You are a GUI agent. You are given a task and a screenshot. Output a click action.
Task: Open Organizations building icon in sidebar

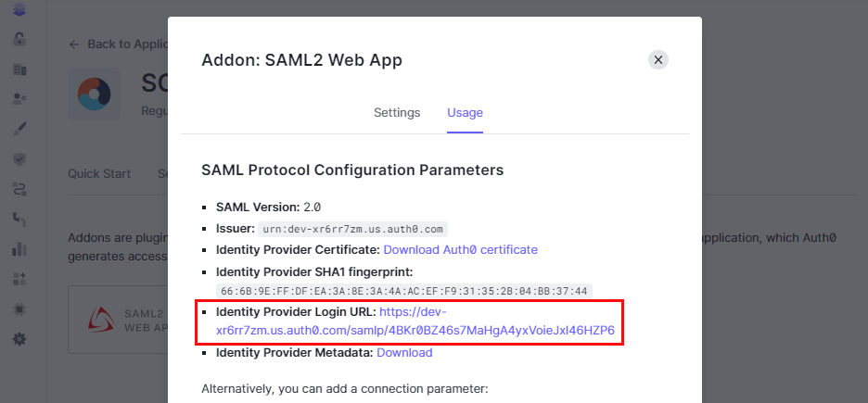point(19,69)
